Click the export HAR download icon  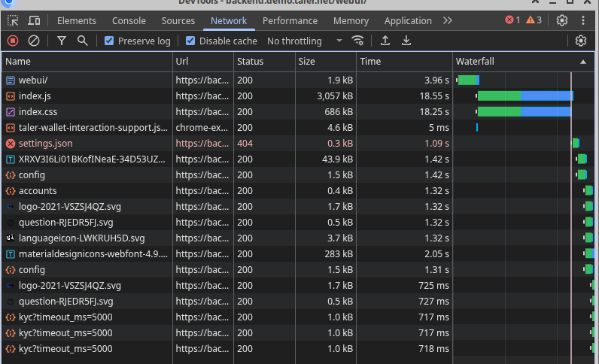click(406, 41)
